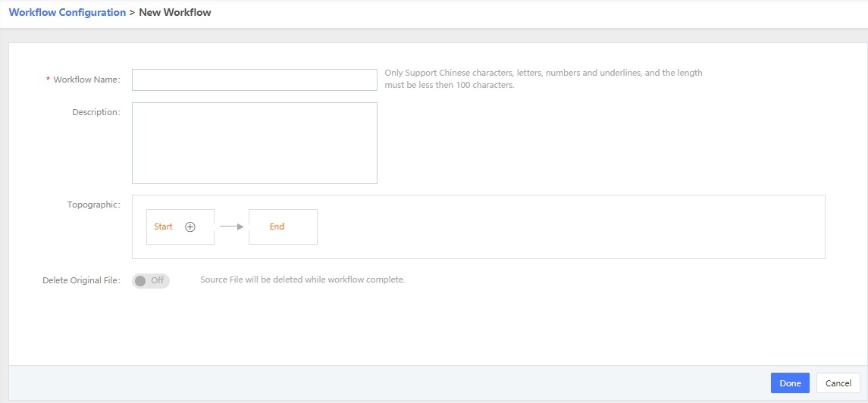Toggle the Delete Original File switch

coord(151,281)
